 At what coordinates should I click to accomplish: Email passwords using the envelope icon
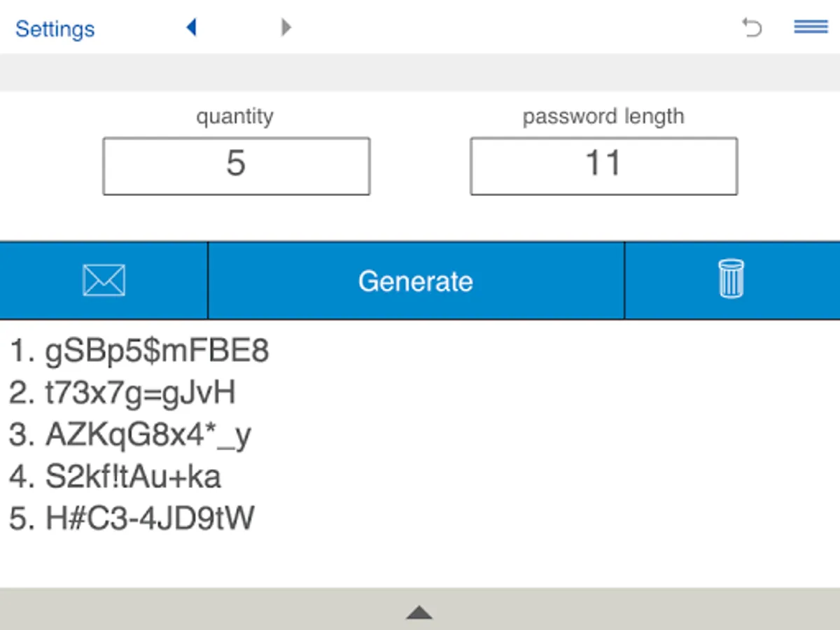[104, 281]
